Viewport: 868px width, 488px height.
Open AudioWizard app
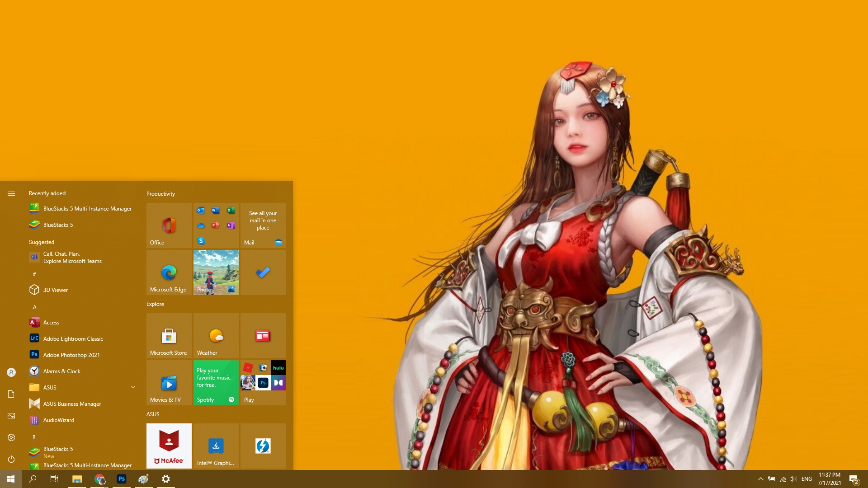pos(82,420)
